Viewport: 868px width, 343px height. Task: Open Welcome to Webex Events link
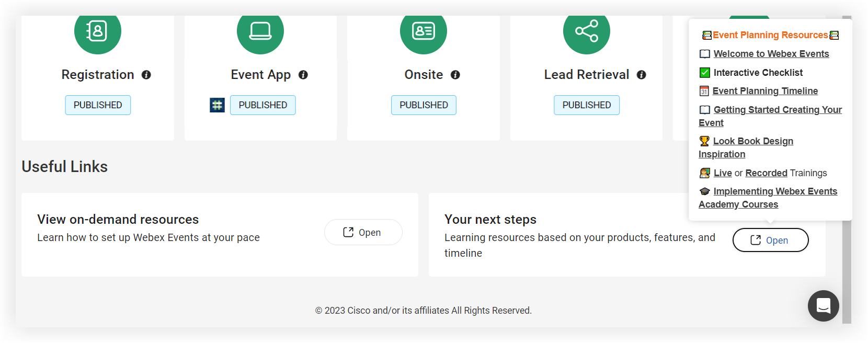(771, 54)
